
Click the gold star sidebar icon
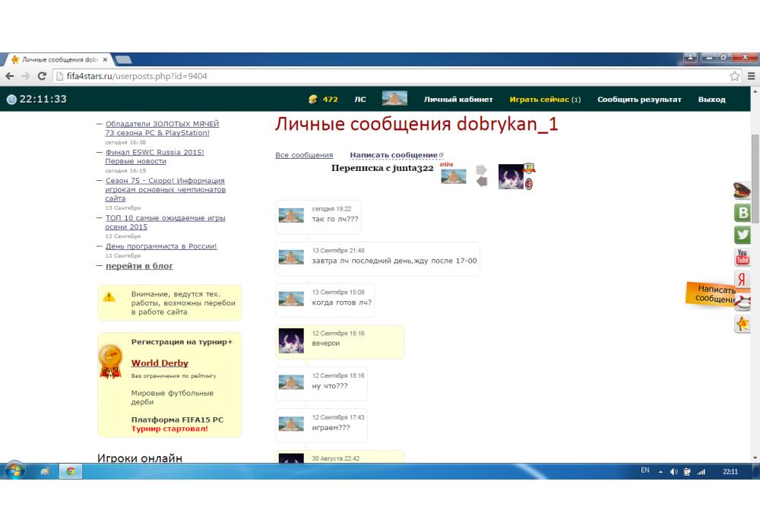pyautogui.click(x=742, y=324)
